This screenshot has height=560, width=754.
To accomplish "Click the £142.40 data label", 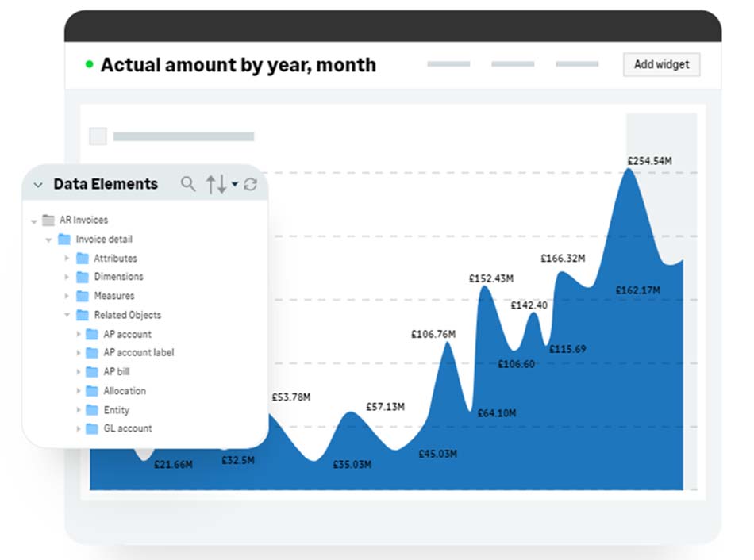I will click(529, 305).
